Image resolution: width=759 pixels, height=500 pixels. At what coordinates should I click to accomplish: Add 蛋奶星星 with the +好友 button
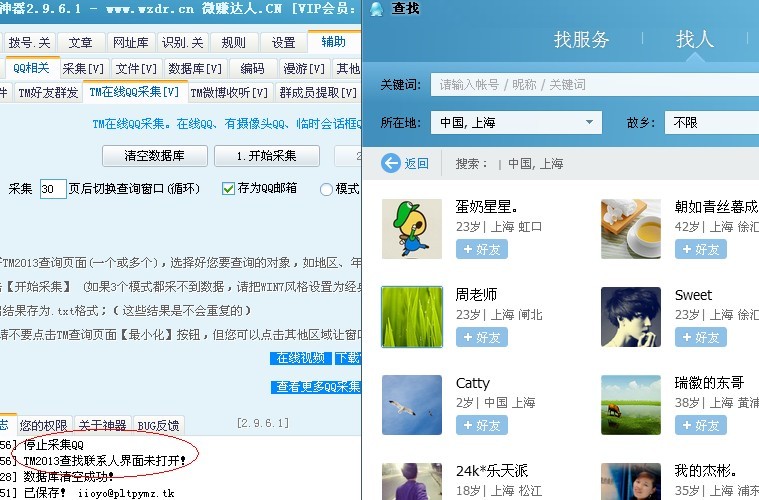tap(482, 249)
